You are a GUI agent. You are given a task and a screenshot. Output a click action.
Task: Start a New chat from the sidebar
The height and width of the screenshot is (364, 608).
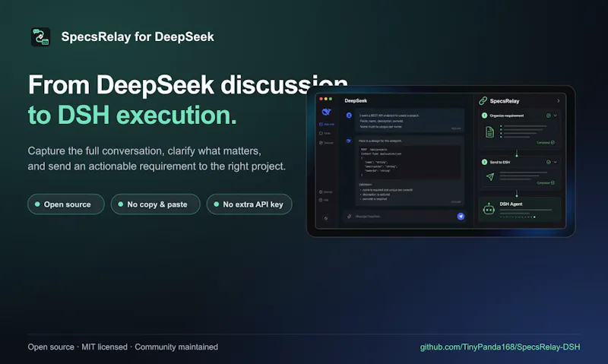pos(327,125)
